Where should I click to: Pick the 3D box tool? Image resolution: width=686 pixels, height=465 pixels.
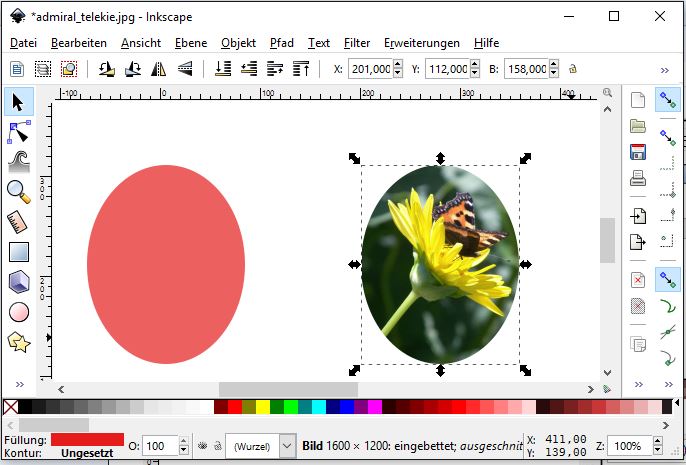tap(18, 282)
